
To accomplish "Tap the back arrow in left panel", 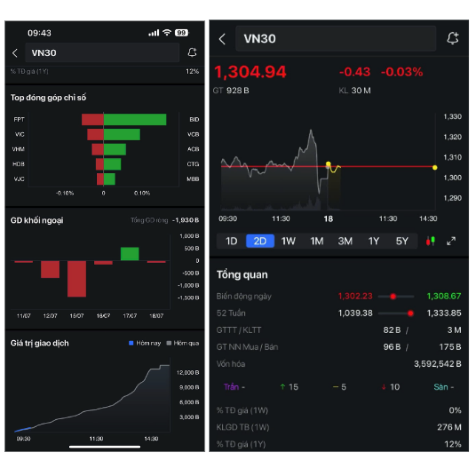I will (x=15, y=53).
